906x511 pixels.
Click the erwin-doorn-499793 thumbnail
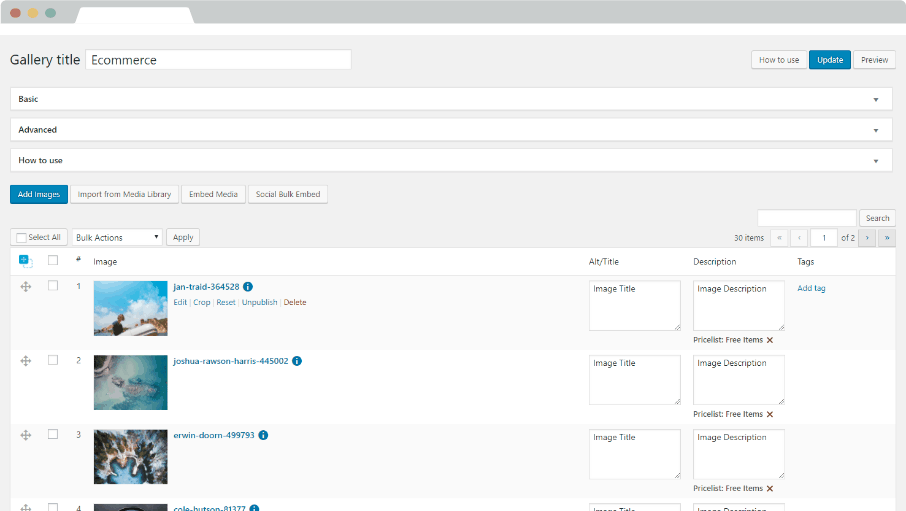coord(131,457)
